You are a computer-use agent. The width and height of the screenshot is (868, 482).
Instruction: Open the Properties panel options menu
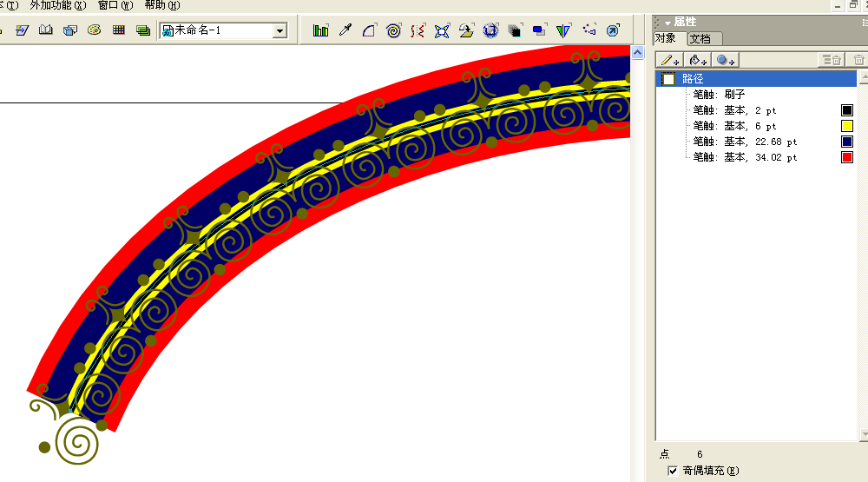865,23
